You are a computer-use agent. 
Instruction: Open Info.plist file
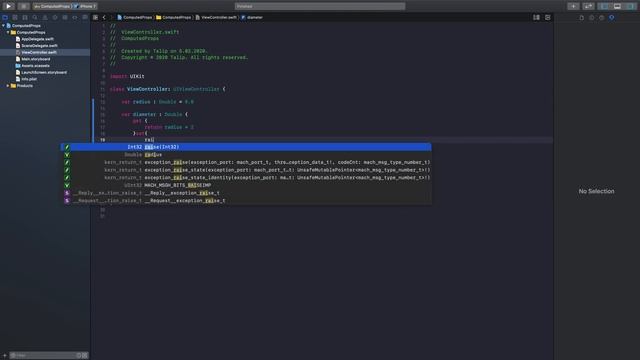click(x=29, y=79)
